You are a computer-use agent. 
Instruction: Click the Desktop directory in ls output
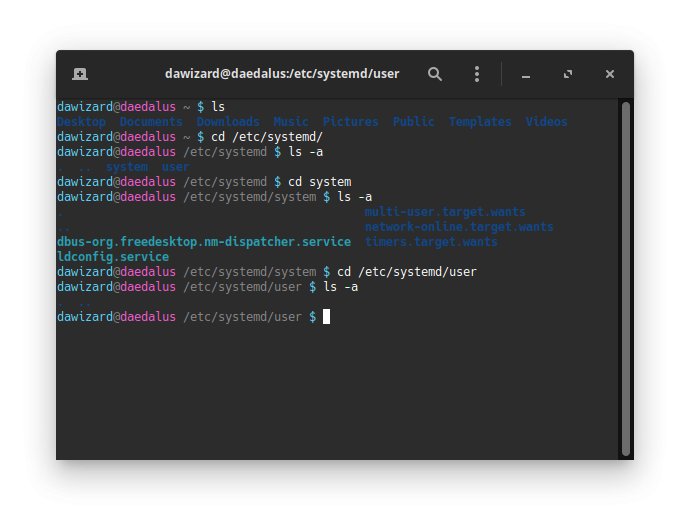pos(81,122)
